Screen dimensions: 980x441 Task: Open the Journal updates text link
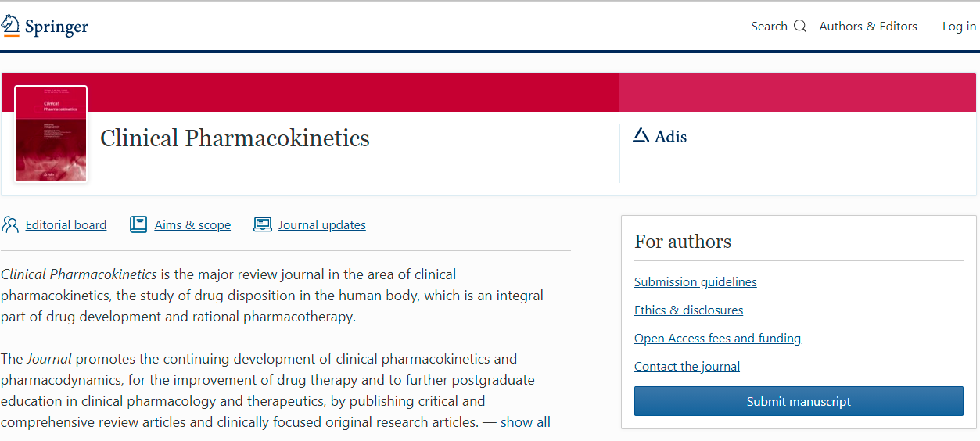(322, 225)
